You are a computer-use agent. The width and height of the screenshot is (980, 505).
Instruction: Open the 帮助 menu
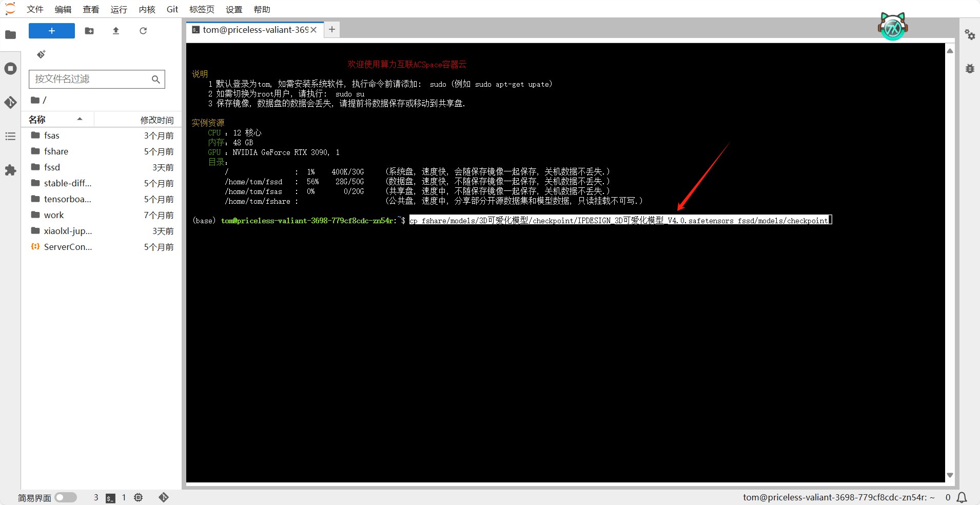click(x=262, y=9)
